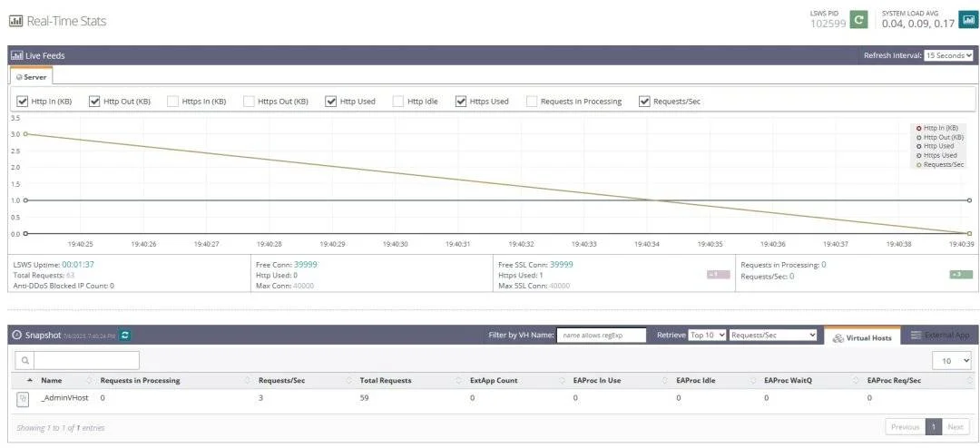Click the -1 Https Used badge
The height and width of the screenshot is (448, 980).
(x=718, y=274)
